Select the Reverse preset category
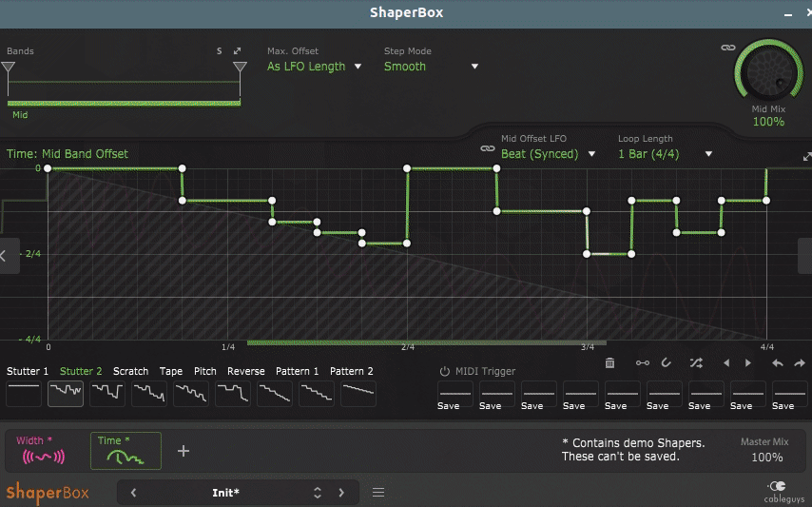The image size is (812, 507). [246, 371]
